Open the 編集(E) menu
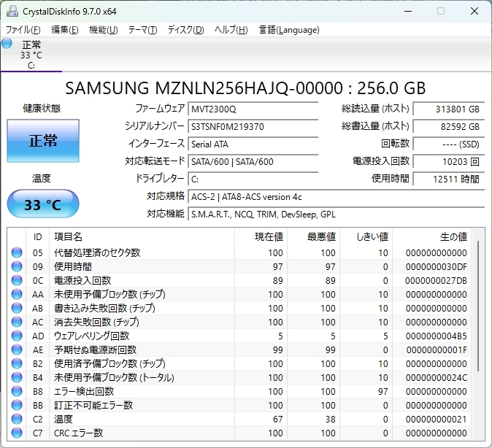The width and height of the screenshot is (492, 448). 65,30
